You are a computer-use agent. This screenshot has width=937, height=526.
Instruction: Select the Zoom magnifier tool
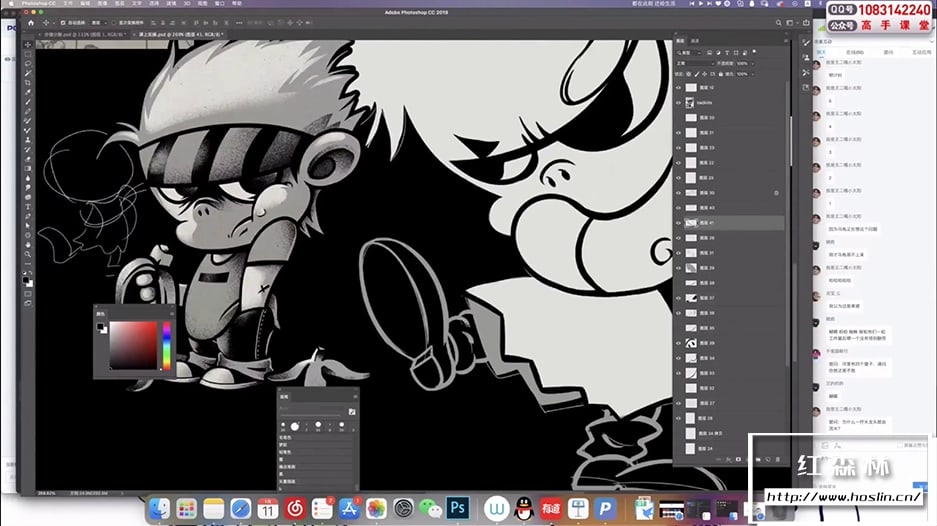point(28,254)
